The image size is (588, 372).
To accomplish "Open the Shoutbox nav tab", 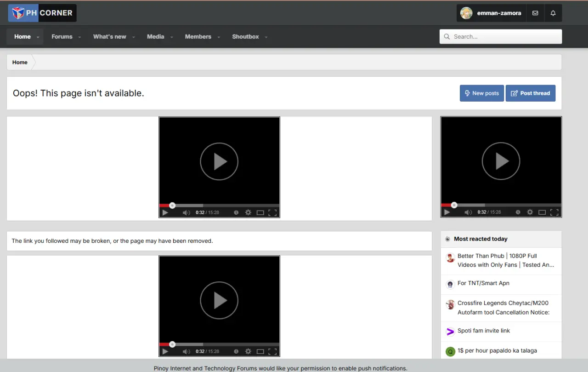I will pyautogui.click(x=245, y=37).
